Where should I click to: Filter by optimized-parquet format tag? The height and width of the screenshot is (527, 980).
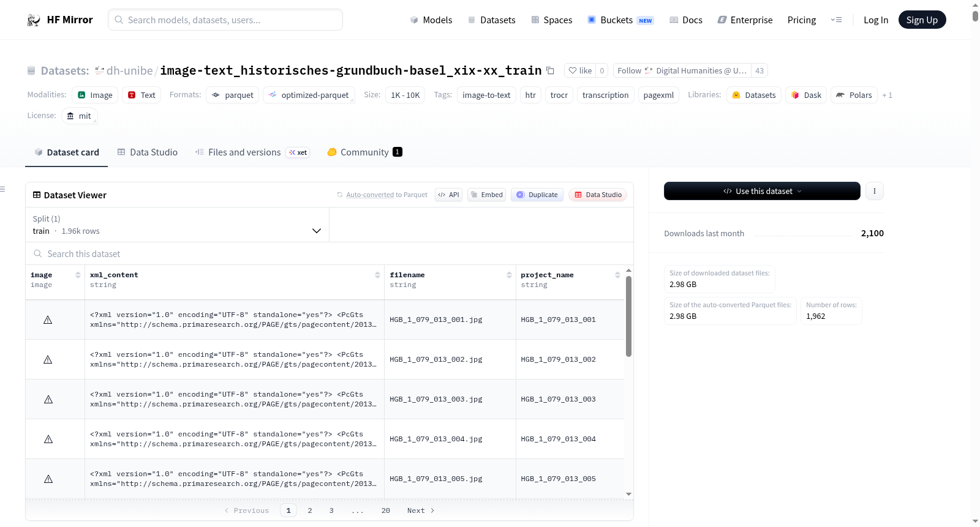tap(309, 95)
